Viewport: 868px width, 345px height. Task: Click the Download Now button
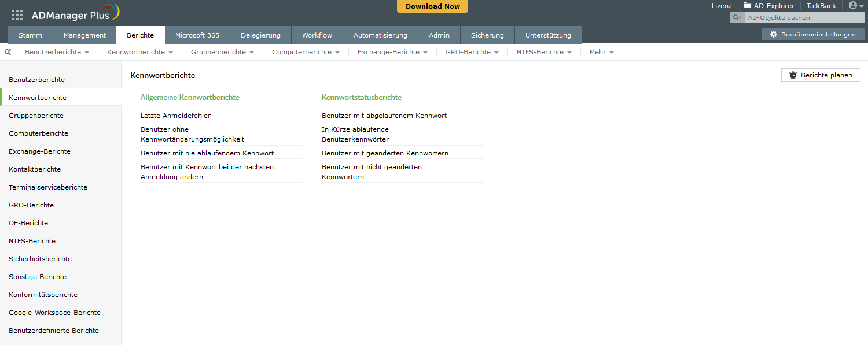(432, 6)
